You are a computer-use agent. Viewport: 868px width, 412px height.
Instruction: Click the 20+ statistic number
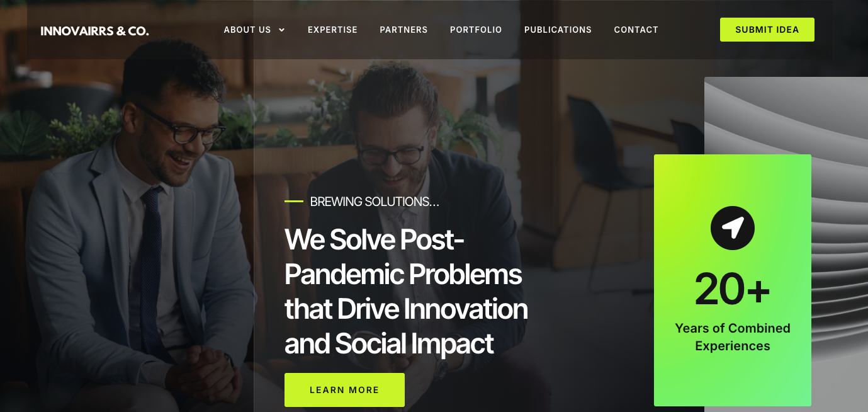[x=733, y=289]
